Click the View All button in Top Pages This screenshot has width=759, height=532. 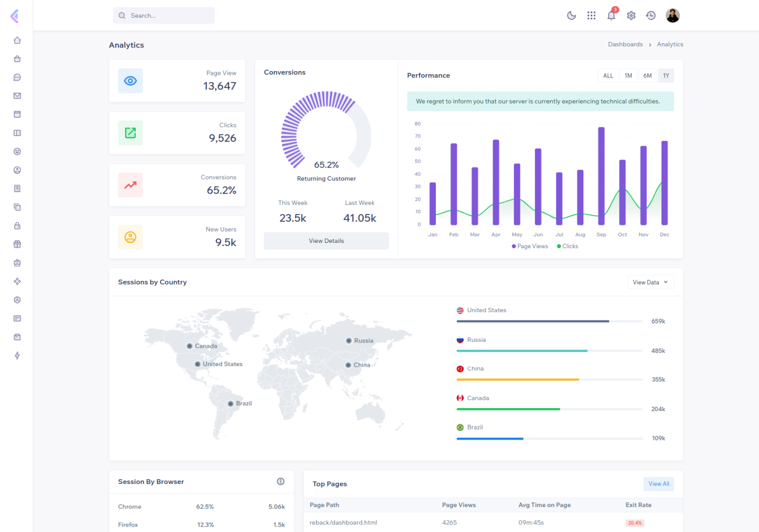click(659, 484)
